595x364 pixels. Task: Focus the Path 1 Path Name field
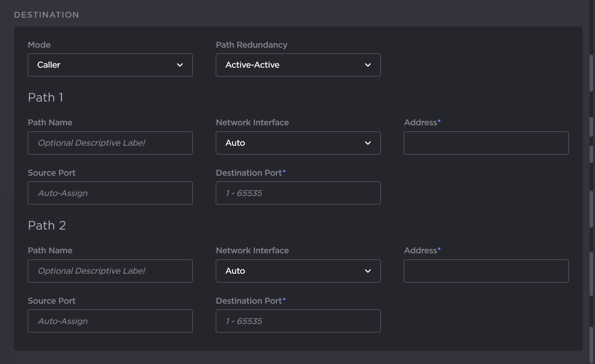[x=110, y=143]
